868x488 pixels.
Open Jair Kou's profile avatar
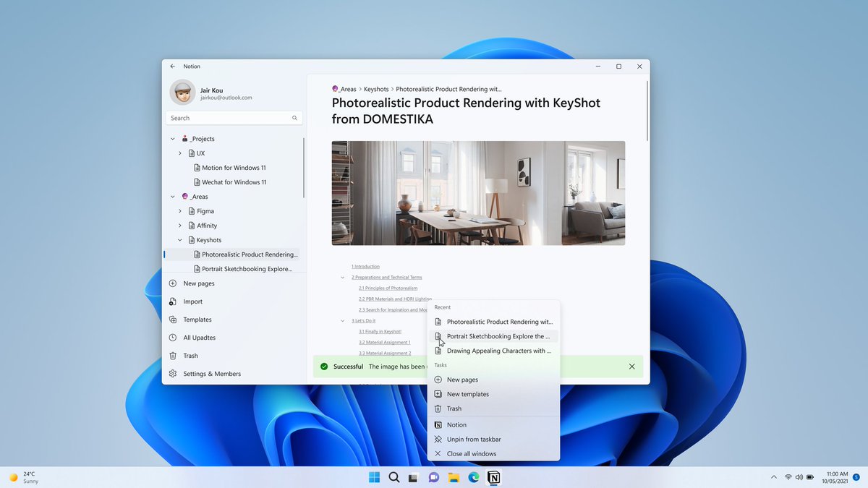[x=182, y=93]
